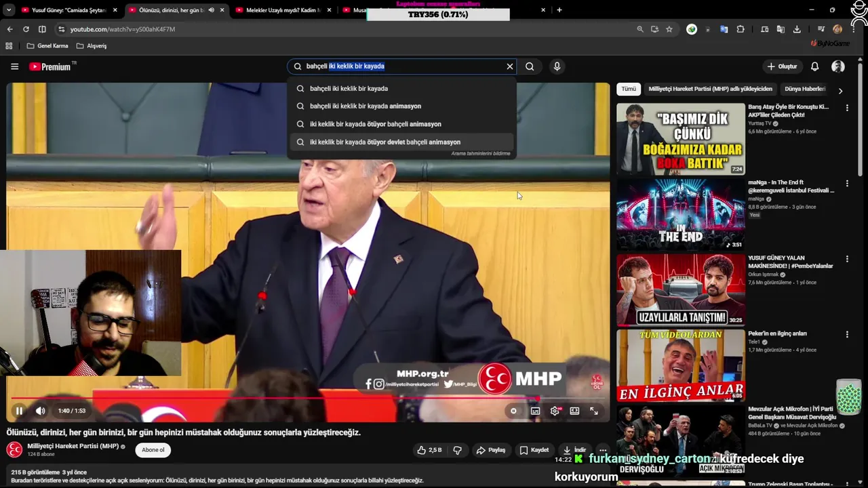Open Genel Karma bookmarks folder

[47, 46]
